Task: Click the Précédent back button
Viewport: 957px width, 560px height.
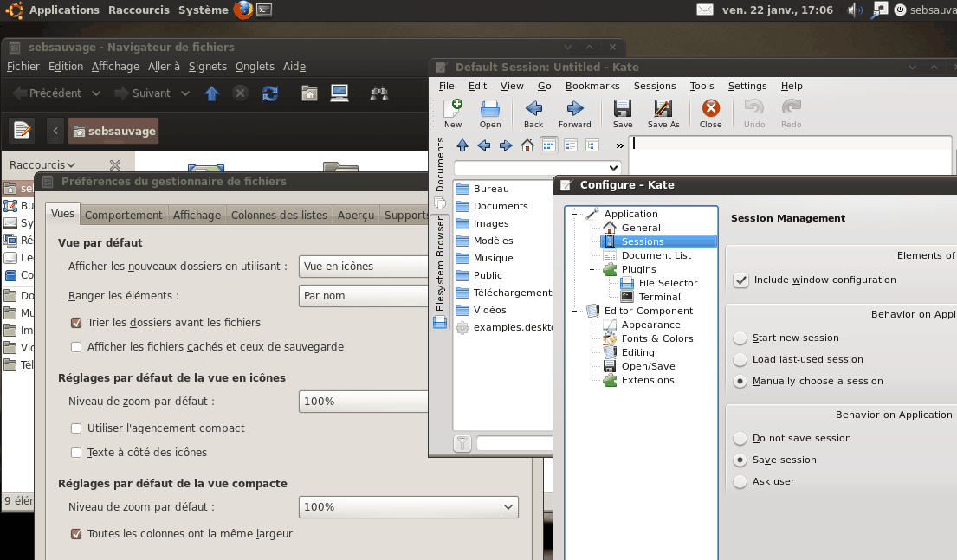Action: point(47,93)
